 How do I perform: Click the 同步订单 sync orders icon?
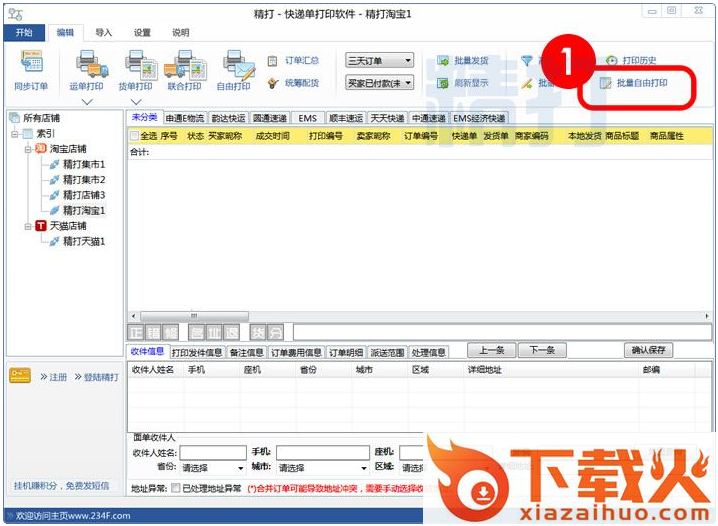tap(31, 62)
